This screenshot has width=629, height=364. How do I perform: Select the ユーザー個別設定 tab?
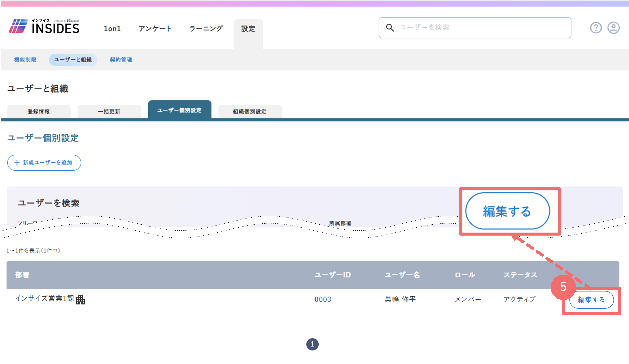pyautogui.click(x=179, y=110)
